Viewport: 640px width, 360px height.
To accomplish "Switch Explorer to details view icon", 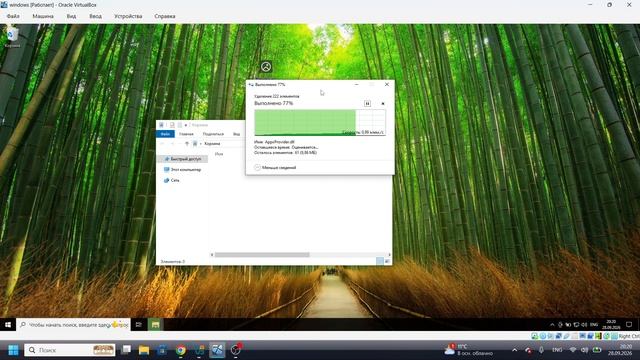I will coord(380,261).
